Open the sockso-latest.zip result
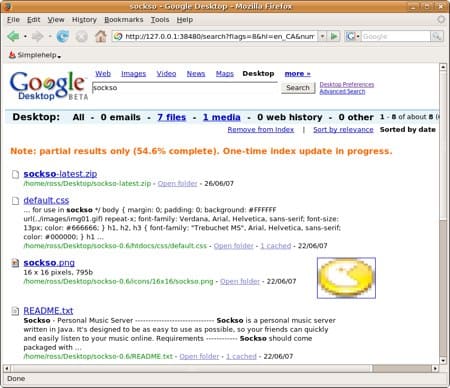The width and height of the screenshot is (450, 388). 60,174
